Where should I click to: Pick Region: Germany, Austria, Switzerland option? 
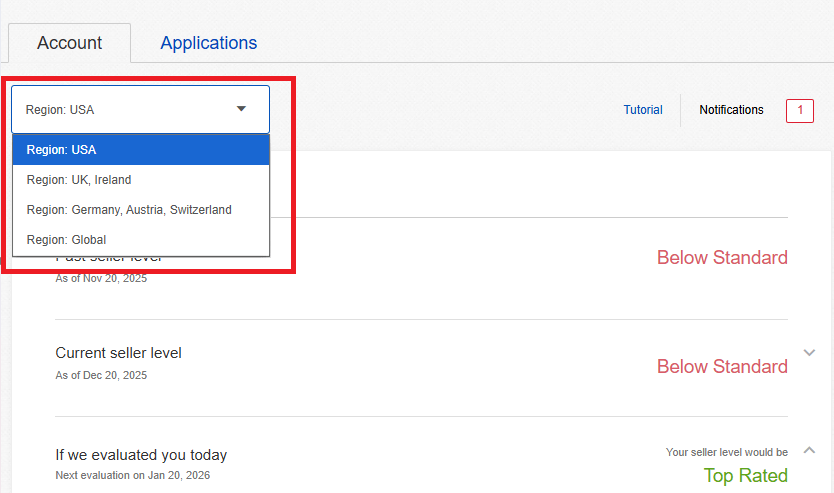point(140,210)
